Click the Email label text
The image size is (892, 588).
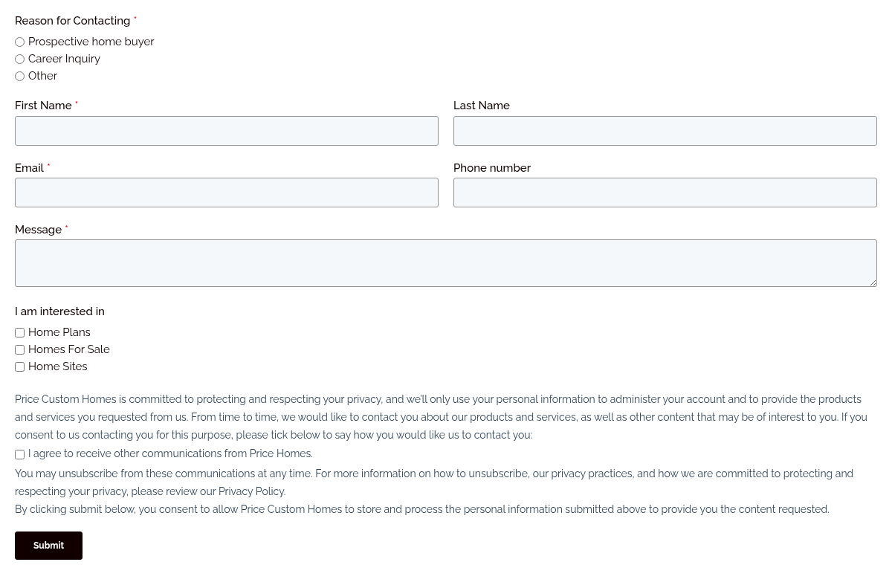pyautogui.click(x=29, y=168)
